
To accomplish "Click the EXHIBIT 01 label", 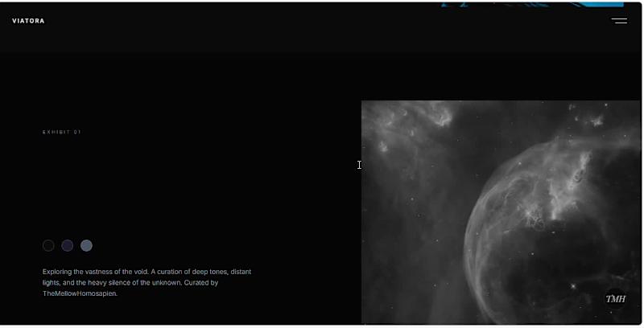I will tap(62, 132).
